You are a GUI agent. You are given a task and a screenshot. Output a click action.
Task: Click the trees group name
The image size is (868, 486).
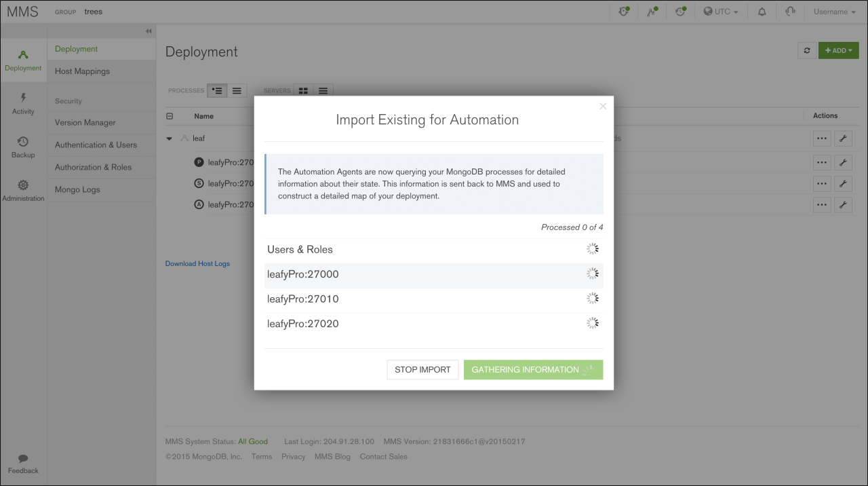coord(94,12)
